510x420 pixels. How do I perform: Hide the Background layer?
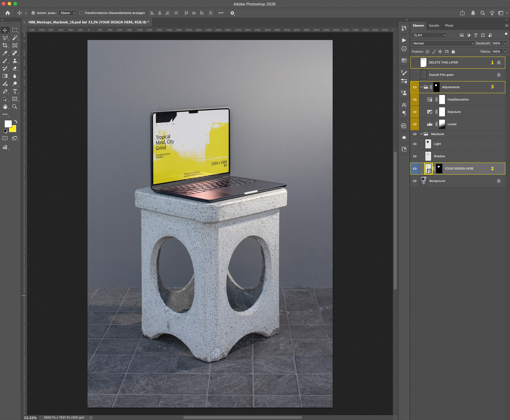pyautogui.click(x=415, y=181)
